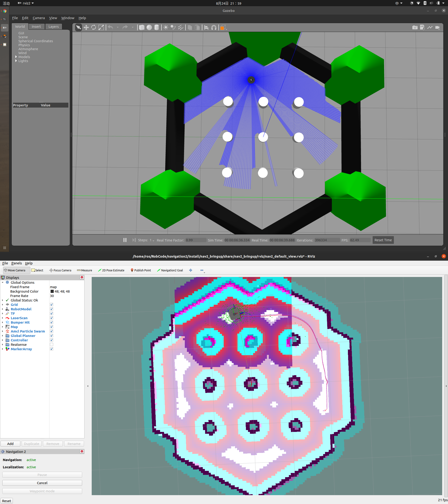The height and width of the screenshot is (504, 448).
Task: Insert a cylinder shape
Action: (157, 27)
